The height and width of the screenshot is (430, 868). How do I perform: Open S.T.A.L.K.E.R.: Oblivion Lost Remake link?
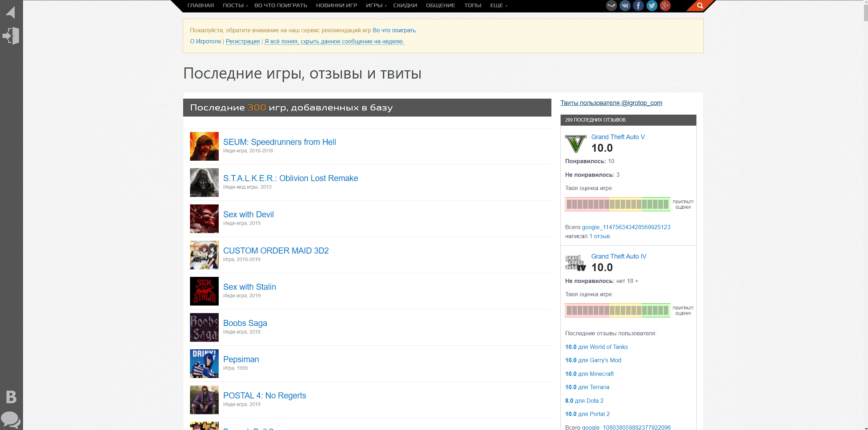pyautogui.click(x=290, y=178)
